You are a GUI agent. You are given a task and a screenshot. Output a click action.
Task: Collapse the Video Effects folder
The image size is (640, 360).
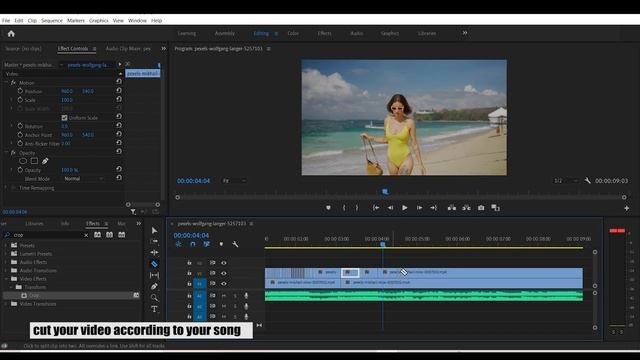[6, 279]
